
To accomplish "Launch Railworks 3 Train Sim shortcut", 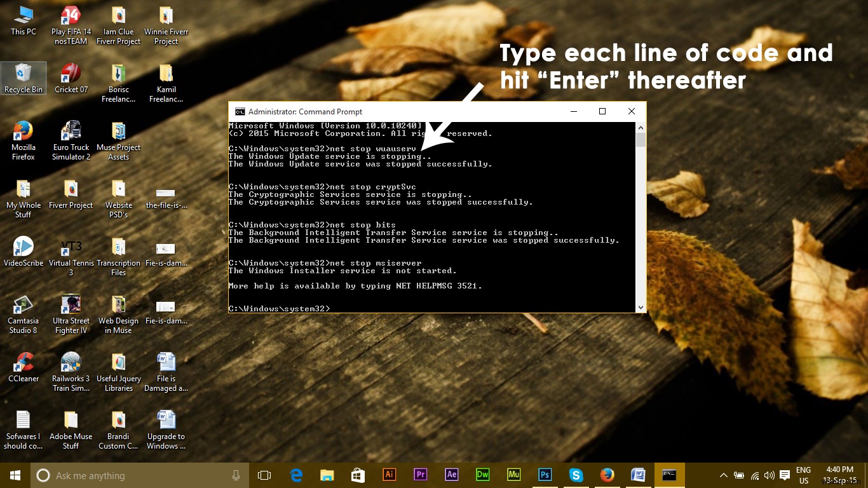I will tap(71, 372).
